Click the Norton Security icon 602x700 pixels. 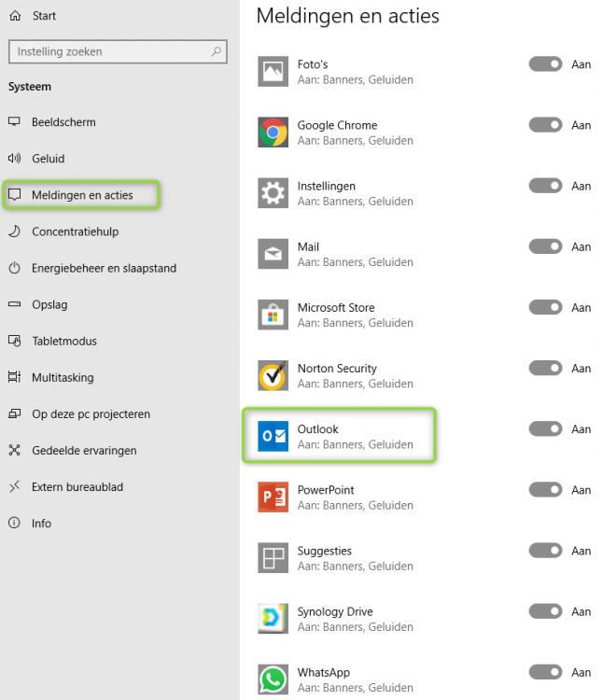[273, 375]
